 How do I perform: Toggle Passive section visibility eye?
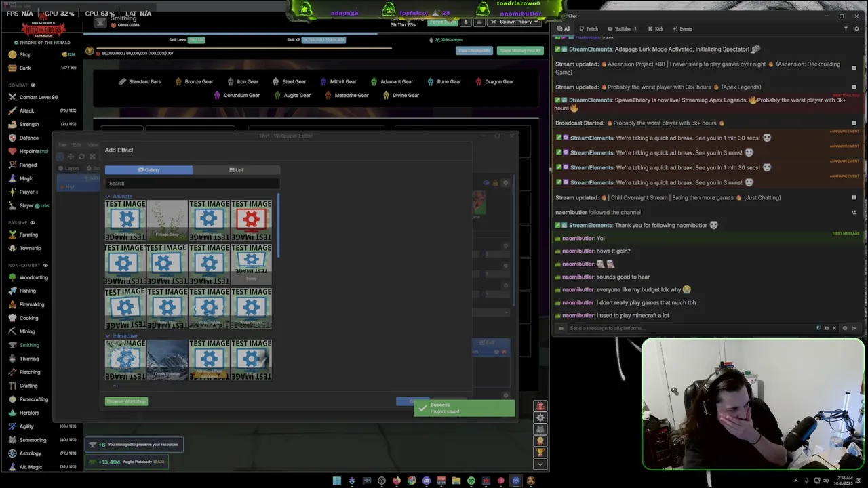(x=32, y=222)
